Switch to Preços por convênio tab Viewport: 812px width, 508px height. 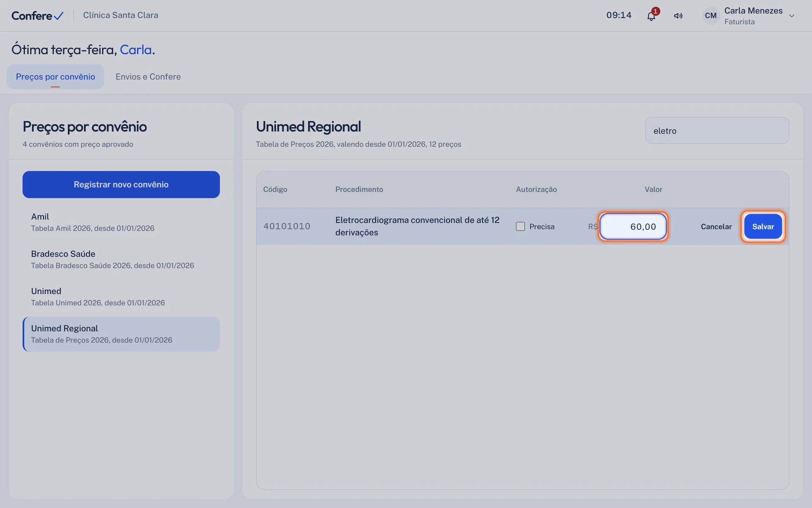pos(55,77)
